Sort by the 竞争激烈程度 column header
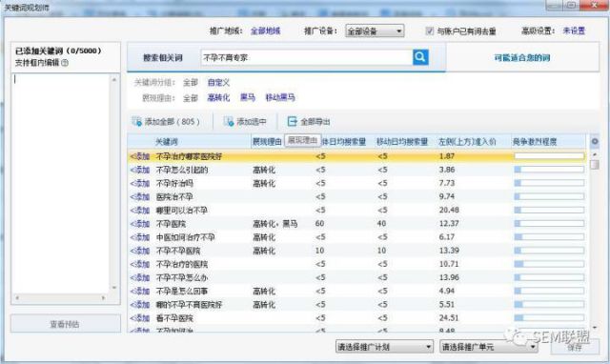This screenshot has width=610, height=364. tap(535, 142)
